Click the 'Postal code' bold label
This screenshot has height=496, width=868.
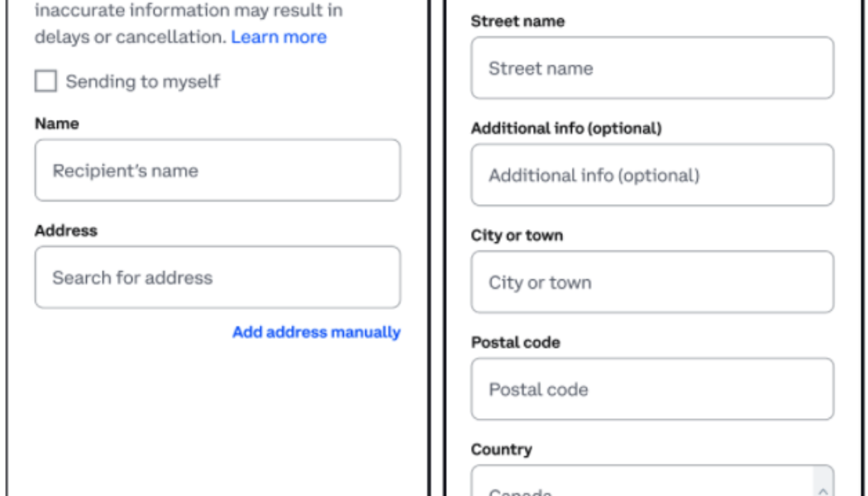tap(515, 342)
